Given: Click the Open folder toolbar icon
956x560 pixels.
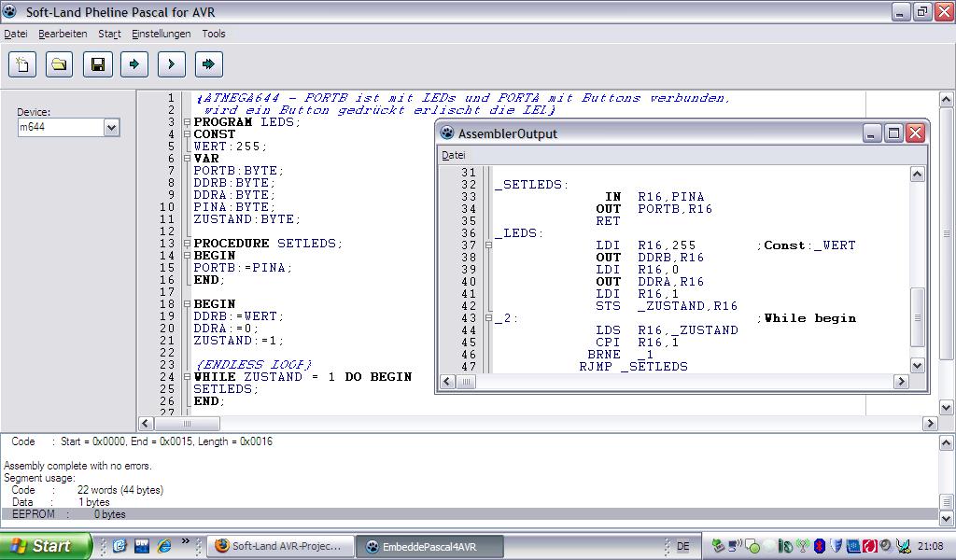Looking at the screenshot, I should coord(60,64).
